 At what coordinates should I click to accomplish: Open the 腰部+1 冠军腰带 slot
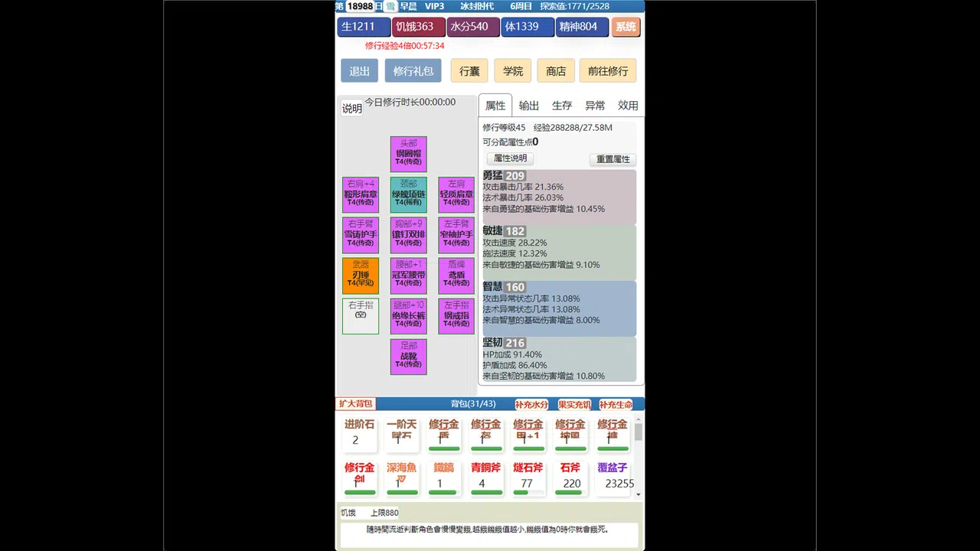(408, 275)
